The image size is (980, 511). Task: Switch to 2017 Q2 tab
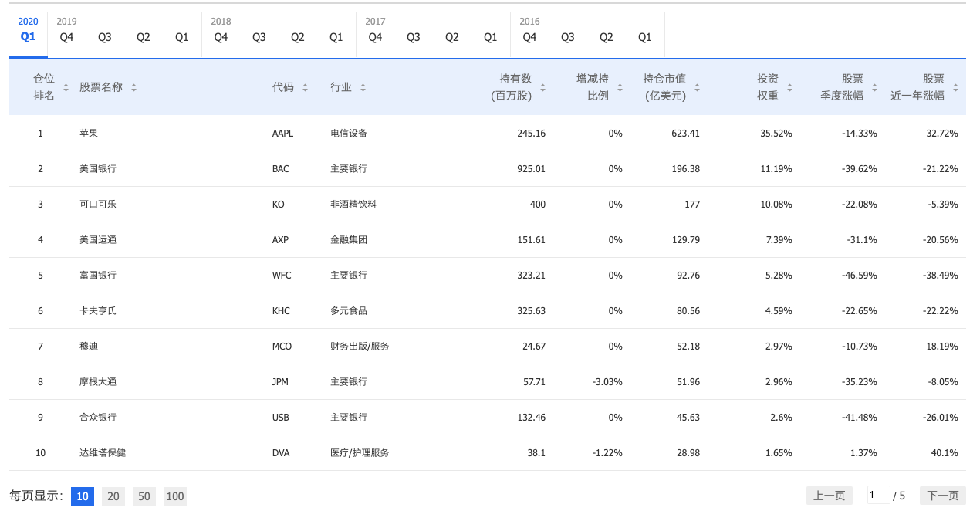click(x=452, y=37)
